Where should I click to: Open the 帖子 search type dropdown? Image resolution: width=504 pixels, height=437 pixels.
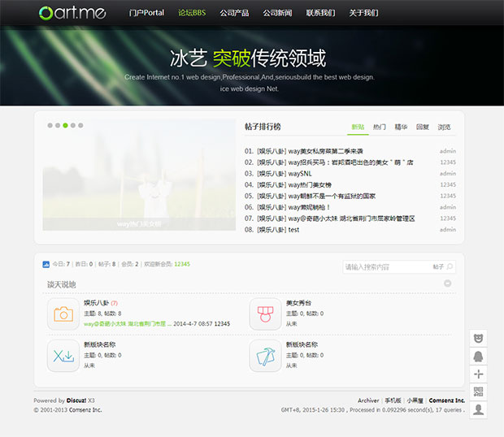click(x=438, y=266)
